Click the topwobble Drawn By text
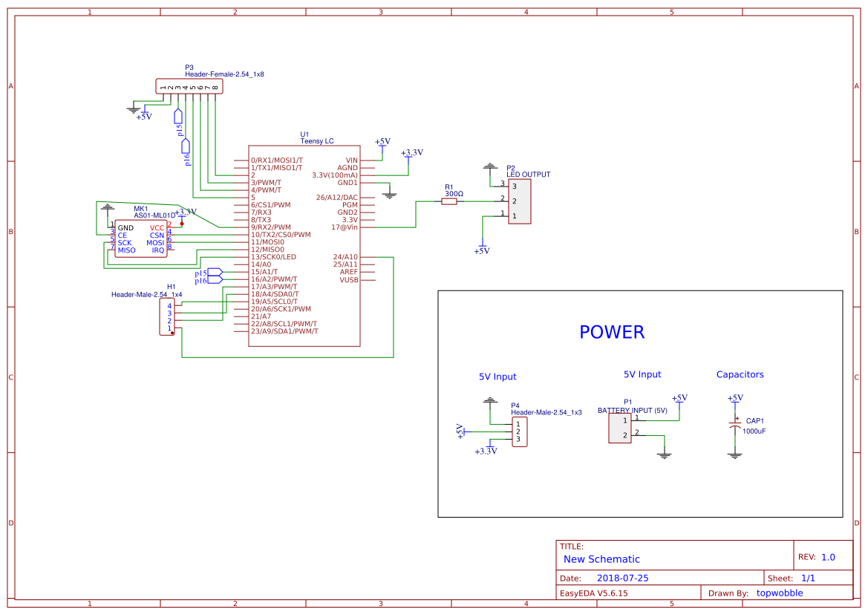 780,593
